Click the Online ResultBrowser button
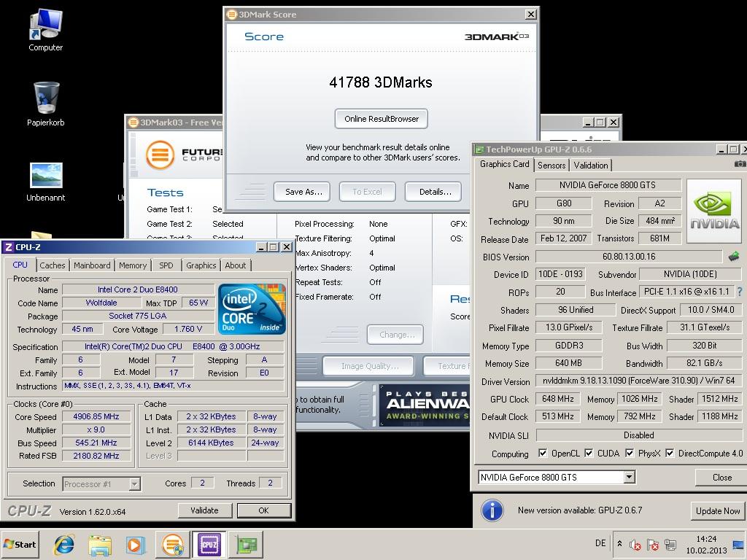This screenshot has width=747, height=560. click(x=381, y=119)
